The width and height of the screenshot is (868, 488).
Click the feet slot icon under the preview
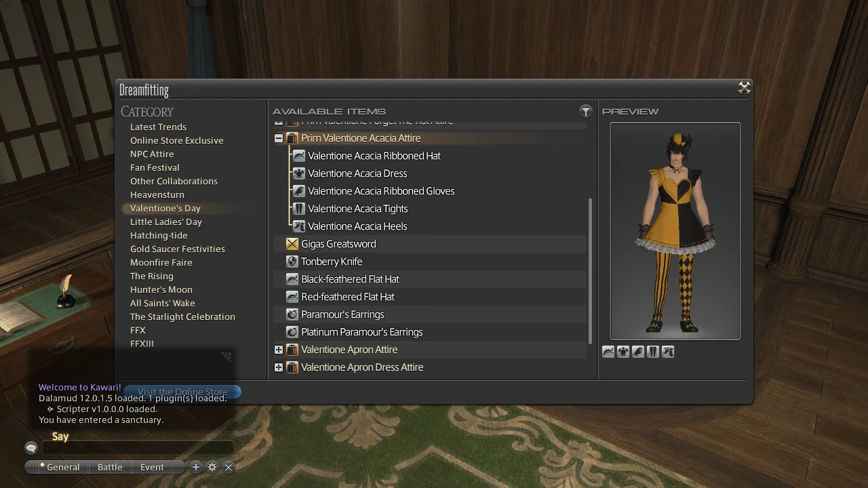(668, 352)
